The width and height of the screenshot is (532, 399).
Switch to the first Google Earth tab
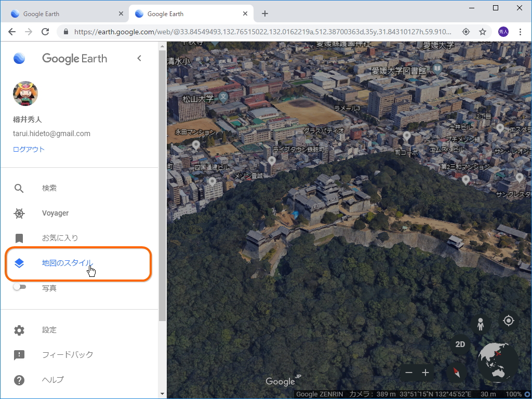point(64,14)
